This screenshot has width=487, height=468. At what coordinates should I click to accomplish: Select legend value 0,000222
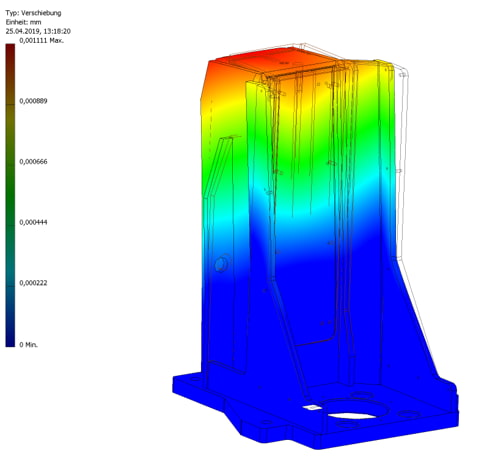(33, 283)
